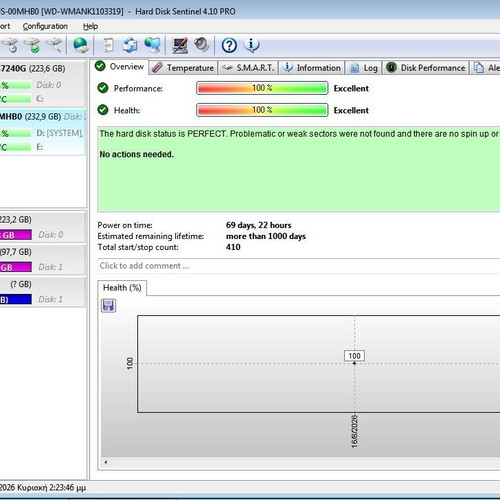500x500 pixels.
Task: Click the monitor with pen toolbar icon
Action: (180, 45)
